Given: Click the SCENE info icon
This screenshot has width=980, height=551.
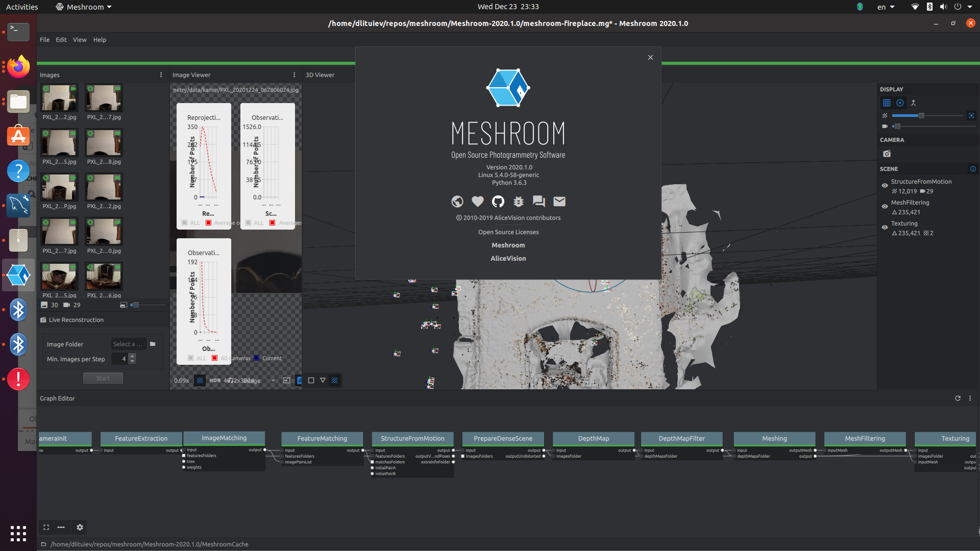Looking at the screenshot, I should (973, 169).
